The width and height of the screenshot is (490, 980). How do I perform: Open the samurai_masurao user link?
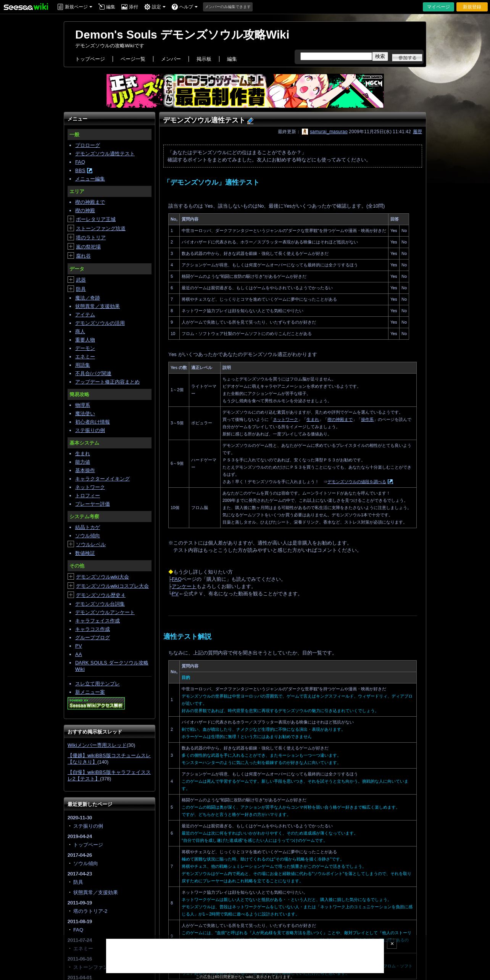point(328,132)
